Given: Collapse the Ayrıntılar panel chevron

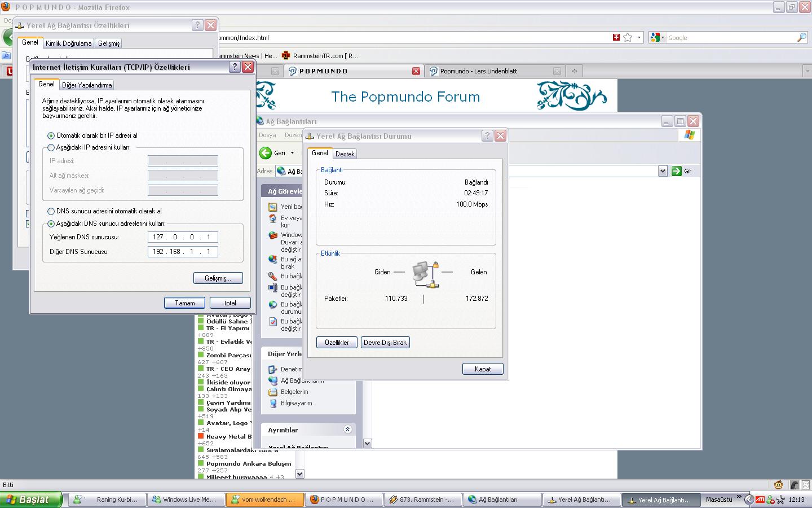Looking at the screenshot, I should click(x=347, y=430).
